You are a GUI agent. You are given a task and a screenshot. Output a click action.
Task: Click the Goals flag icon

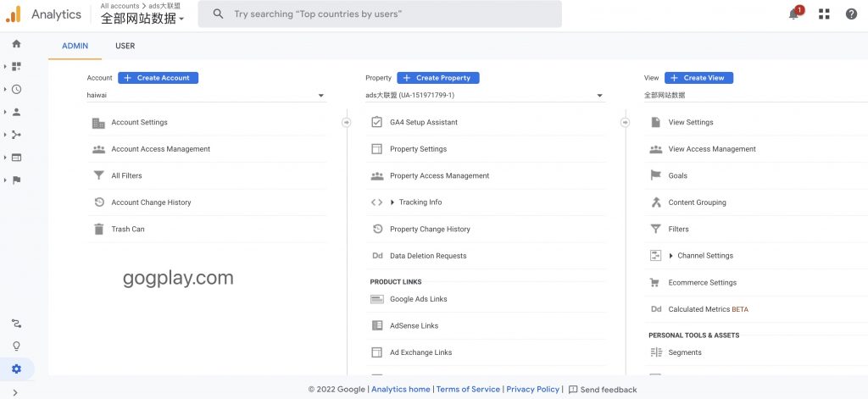pyautogui.click(x=656, y=175)
